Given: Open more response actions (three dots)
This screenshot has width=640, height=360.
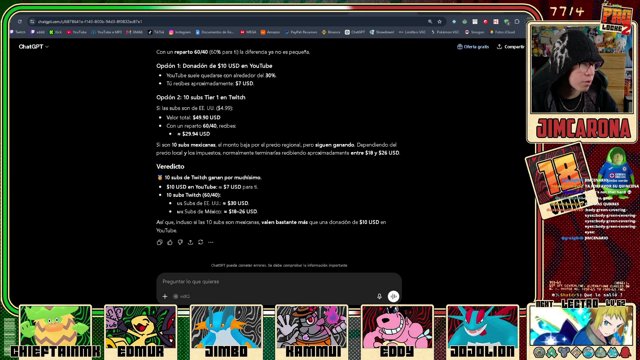Looking at the screenshot, I should click(211, 242).
